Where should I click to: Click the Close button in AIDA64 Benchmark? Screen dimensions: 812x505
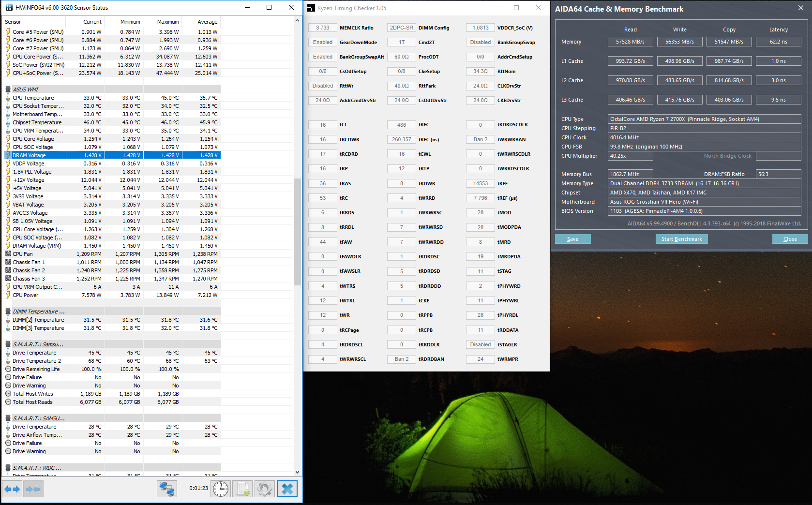[790, 239]
